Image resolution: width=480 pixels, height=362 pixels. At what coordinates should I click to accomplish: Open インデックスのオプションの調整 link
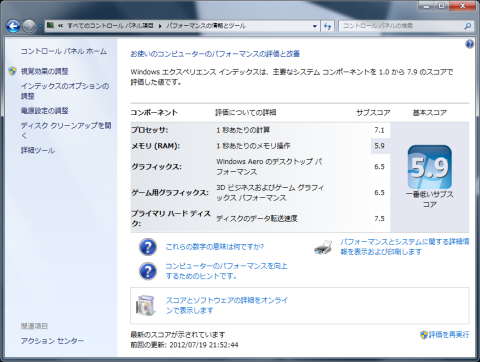point(65,91)
